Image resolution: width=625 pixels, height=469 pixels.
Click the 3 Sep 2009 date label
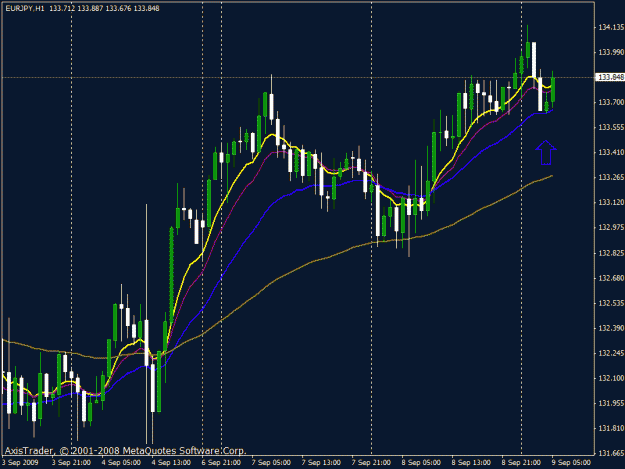click(21, 463)
